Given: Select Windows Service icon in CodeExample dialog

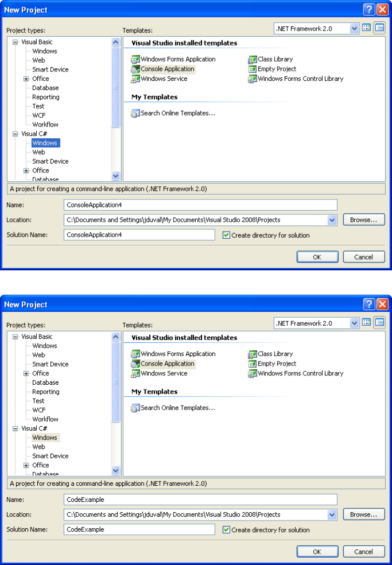Looking at the screenshot, I should [x=136, y=374].
